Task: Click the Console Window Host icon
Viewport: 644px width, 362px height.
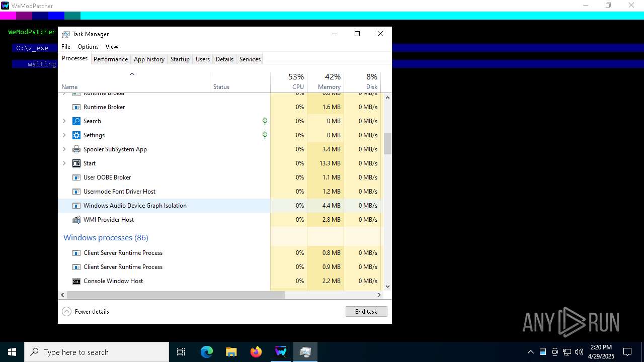Action: 76,281
